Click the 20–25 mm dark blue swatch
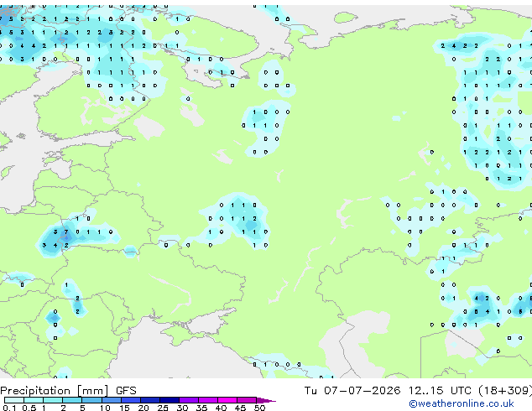This screenshot has height=411, width=532. 149,400
